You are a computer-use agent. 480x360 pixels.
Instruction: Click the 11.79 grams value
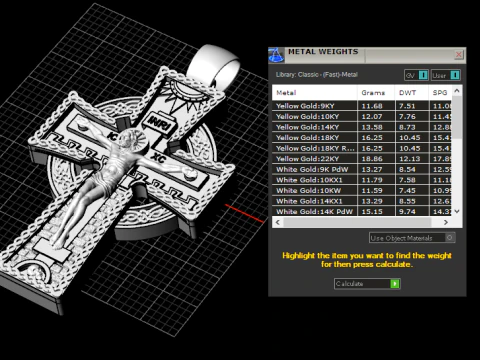tap(372, 180)
